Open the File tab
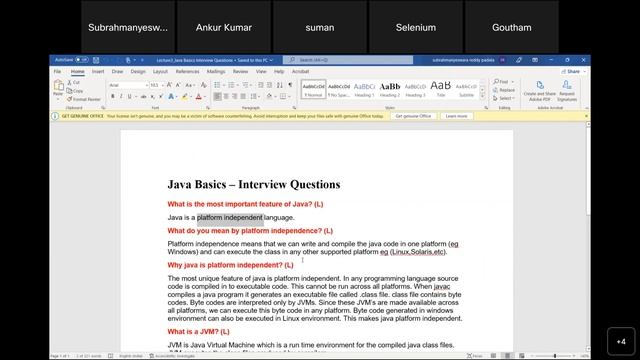 click(x=58, y=71)
